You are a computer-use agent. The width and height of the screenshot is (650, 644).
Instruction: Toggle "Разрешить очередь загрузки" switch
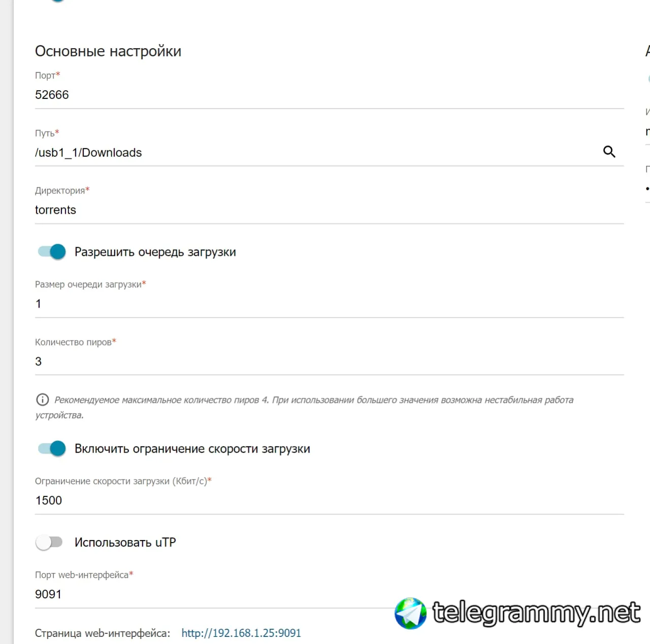pos(52,252)
